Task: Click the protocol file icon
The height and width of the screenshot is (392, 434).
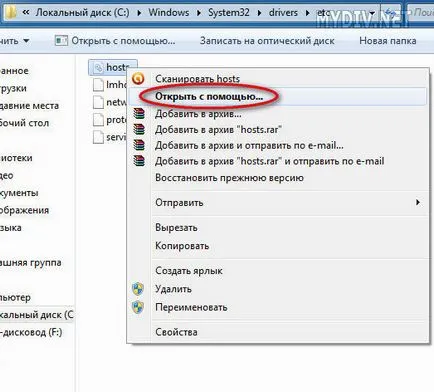Action: coord(98,119)
